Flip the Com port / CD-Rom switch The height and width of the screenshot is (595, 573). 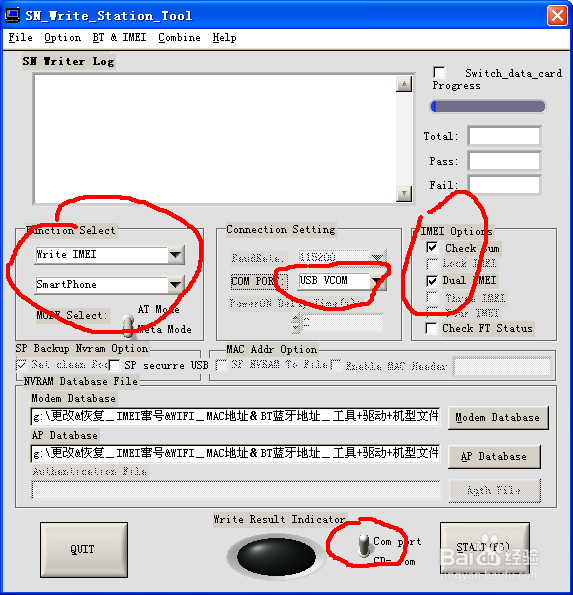coord(364,546)
